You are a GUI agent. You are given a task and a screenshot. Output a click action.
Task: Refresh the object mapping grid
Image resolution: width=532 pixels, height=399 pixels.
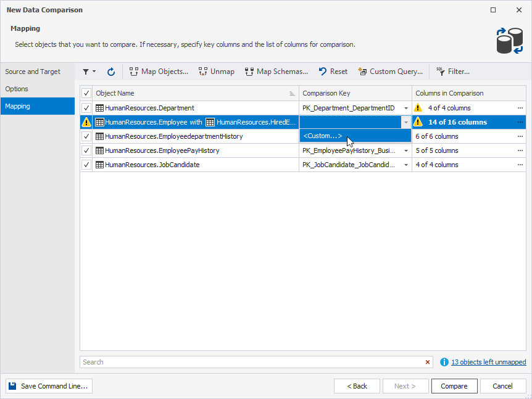point(111,72)
